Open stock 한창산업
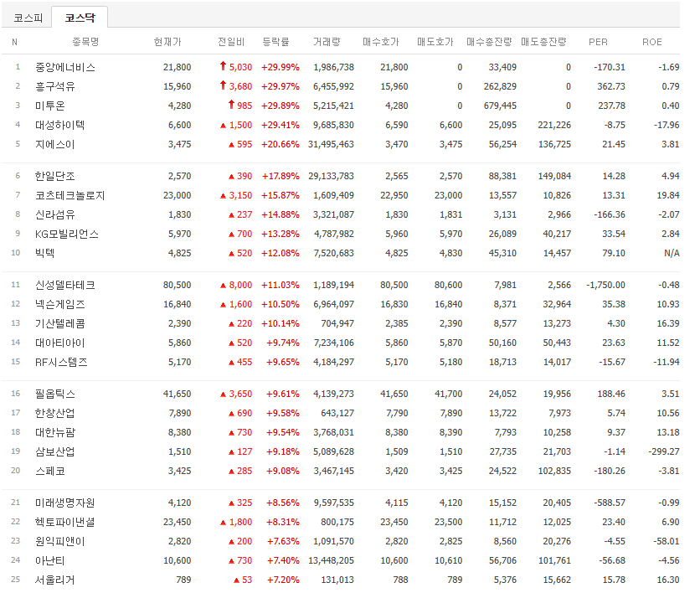The width and height of the screenshot is (700, 593). pyautogui.click(x=55, y=414)
